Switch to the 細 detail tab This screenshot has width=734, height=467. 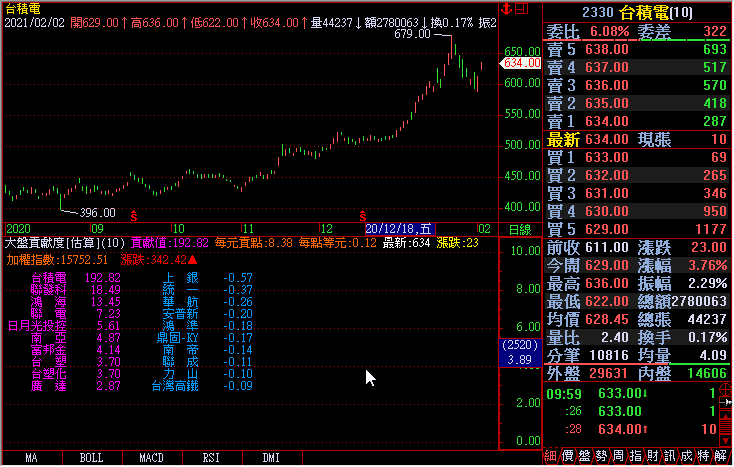(x=550, y=456)
